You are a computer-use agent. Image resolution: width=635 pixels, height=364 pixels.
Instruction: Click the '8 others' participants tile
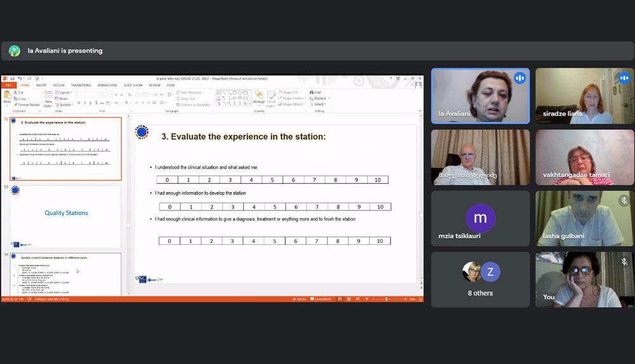click(x=480, y=280)
